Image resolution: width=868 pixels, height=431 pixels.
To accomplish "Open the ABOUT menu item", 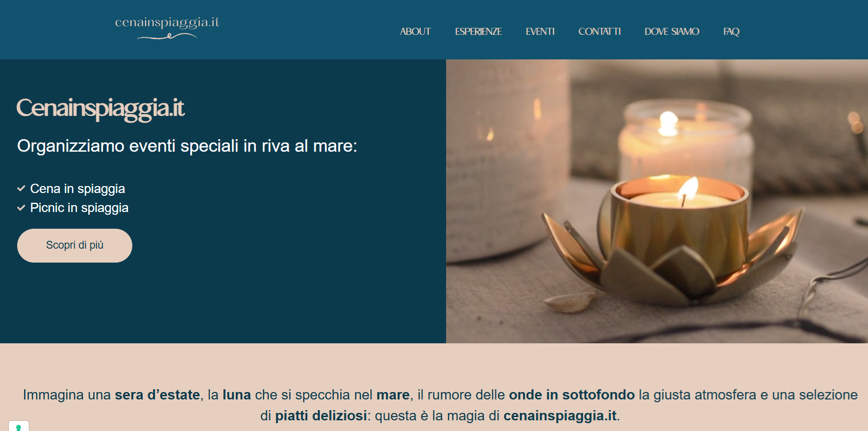I will tap(415, 32).
